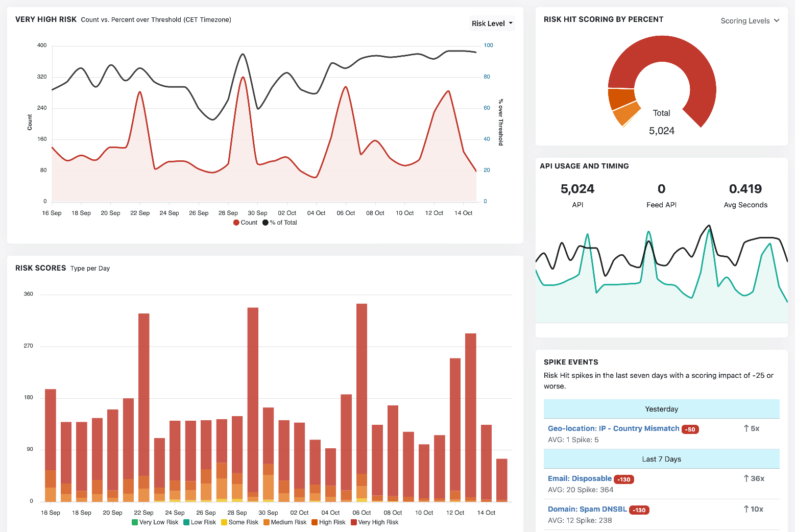Click the SPIKE EVENTS panel title

click(x=571, y=362)
